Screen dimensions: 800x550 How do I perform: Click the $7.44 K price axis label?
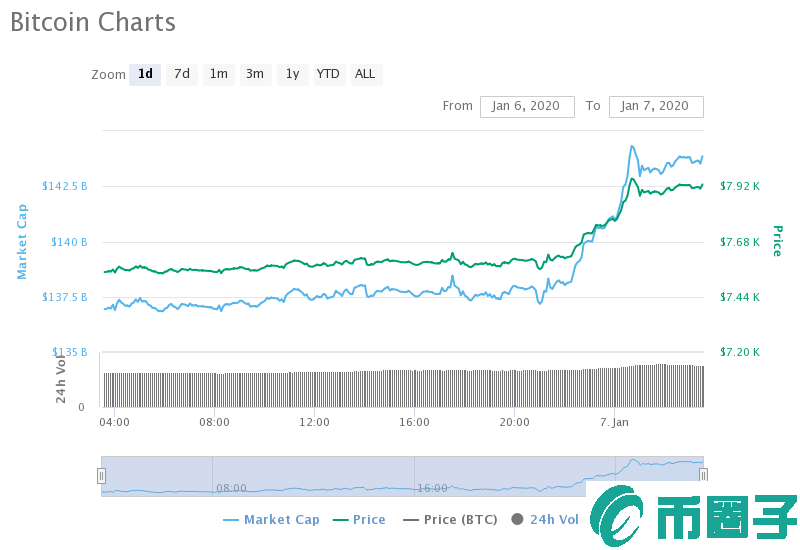coord(740,297)
